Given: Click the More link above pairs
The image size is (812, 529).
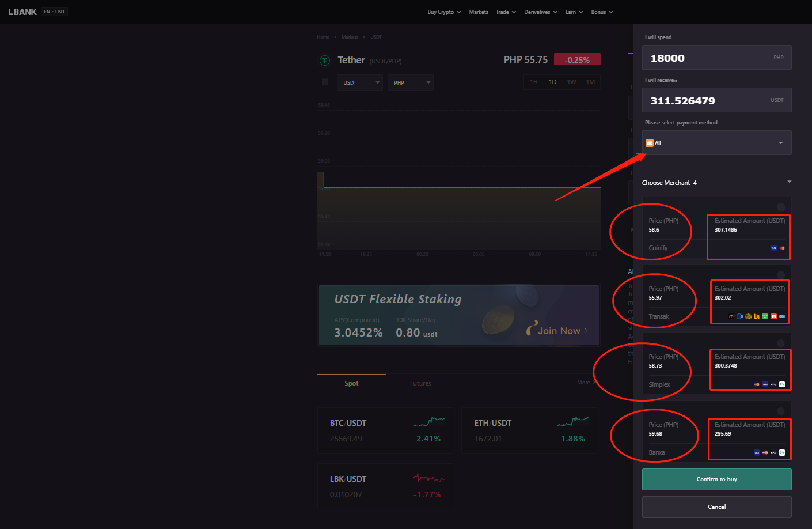Looking at the screenshot, I should pos(586,383).
